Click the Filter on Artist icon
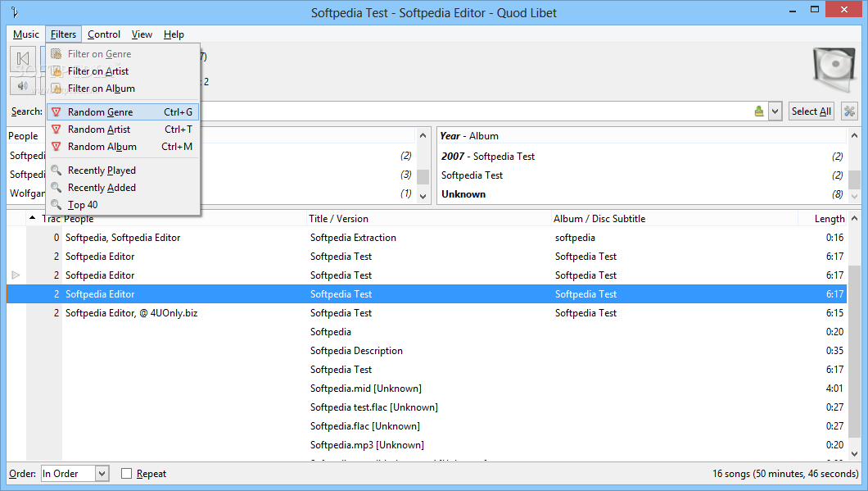The height and width of the screenshot is (491, 868). pyautogui.click(x=56, y=71)
